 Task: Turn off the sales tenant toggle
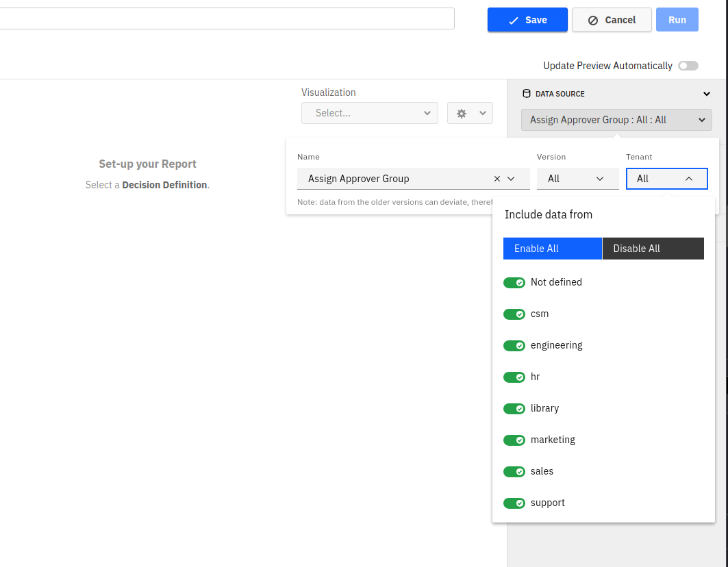(x=514, y=472)
